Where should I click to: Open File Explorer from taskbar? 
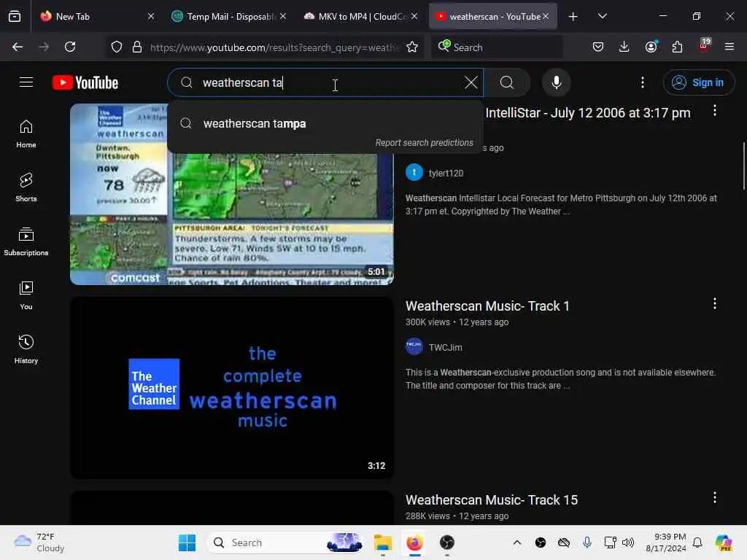(382, 542)
